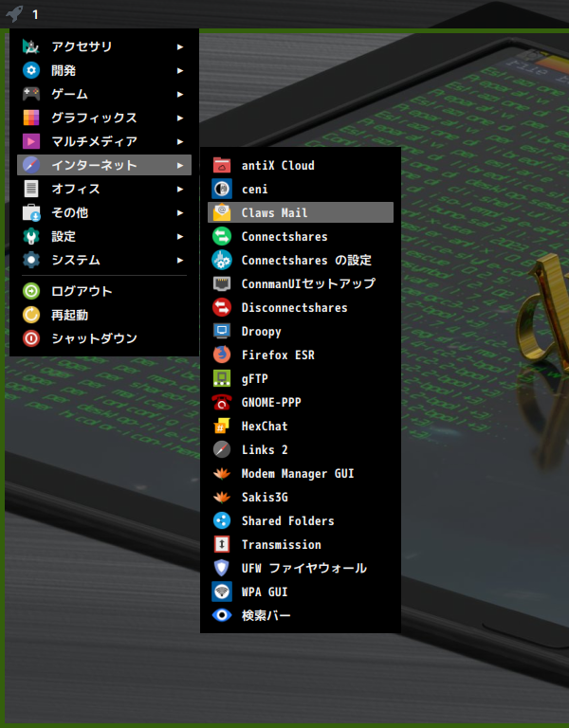Click the Connectshares の設定 label
This screenshot has height=728, width=569.
(x=306, y=260)
